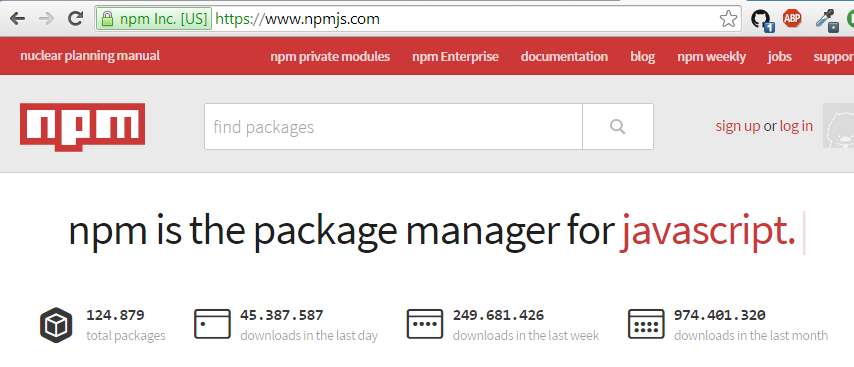Click the last day downloads calendar icon
854x367 pixels.
[212, 324]
